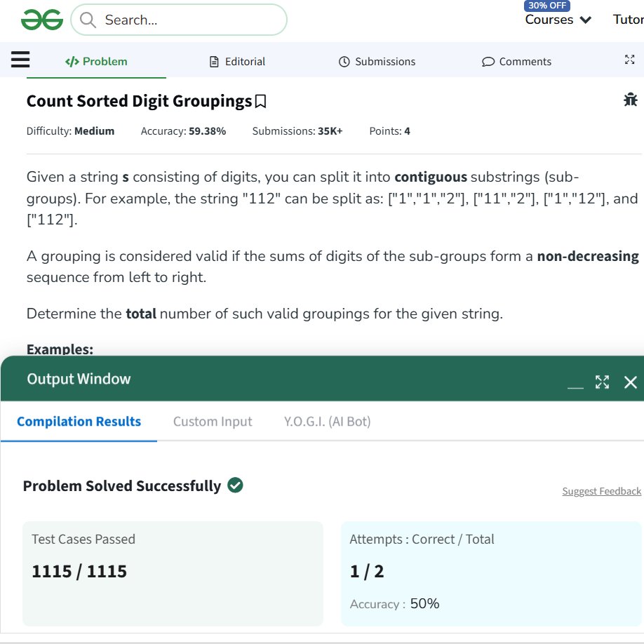Click the bold word non-decreasing
Viewport: 644px width, 644px height.
(588, 256)
